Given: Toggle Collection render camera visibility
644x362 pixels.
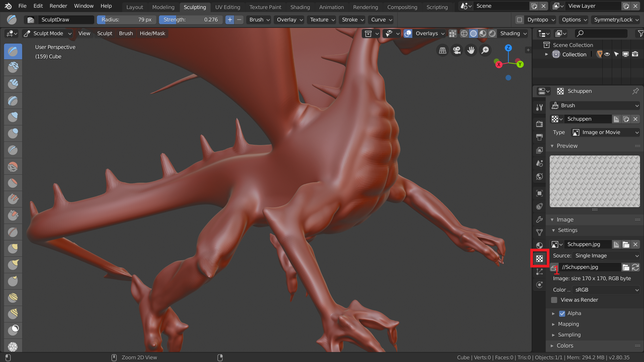Looking at the screenshot, I should click(x=635, y=54).
